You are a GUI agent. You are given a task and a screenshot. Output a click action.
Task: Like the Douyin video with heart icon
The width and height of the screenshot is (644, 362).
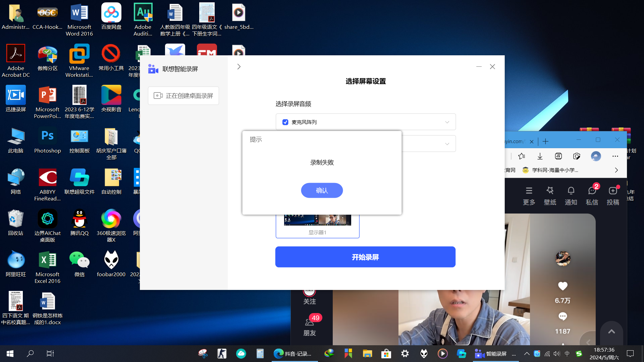562,286
